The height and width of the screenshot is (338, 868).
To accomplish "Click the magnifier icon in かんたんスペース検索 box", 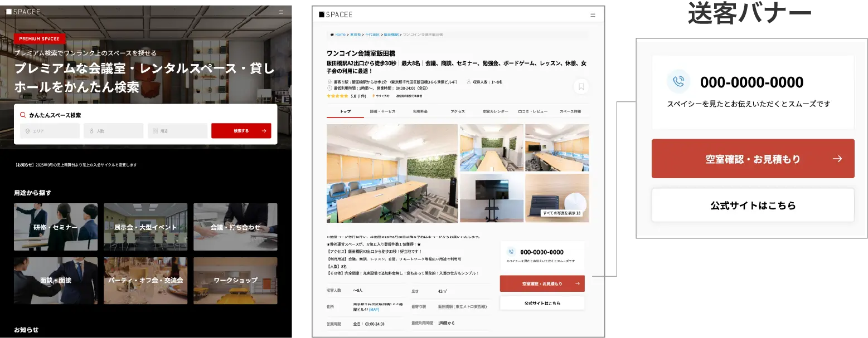I will [x=22, y=115].
